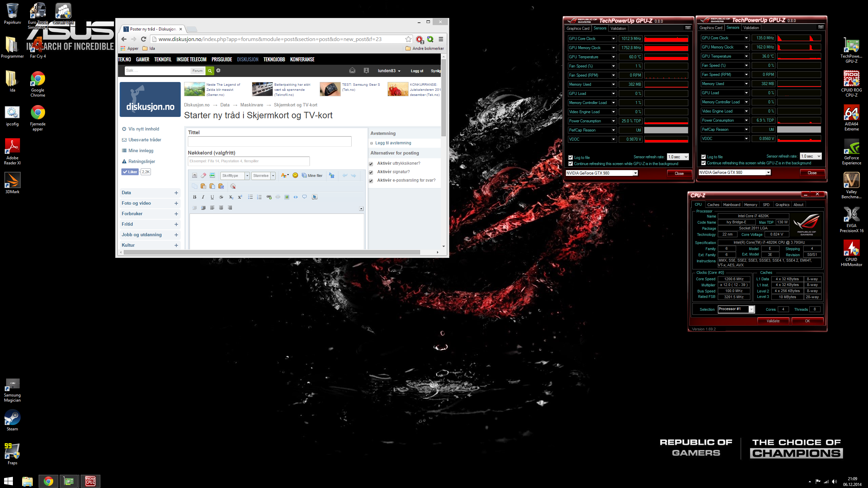The width and height of the screenshot is (868, 488).
Task: Click Logg ut link in forum header
Action: [x=417, y=71]
